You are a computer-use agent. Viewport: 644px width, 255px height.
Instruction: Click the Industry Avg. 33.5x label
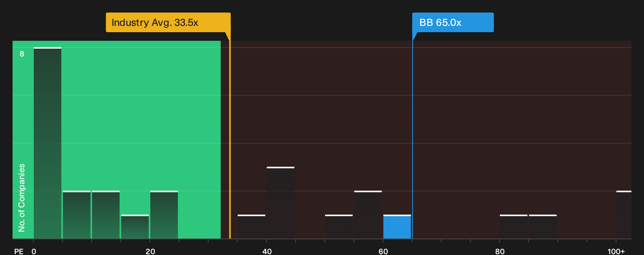[x=168, y=22]
